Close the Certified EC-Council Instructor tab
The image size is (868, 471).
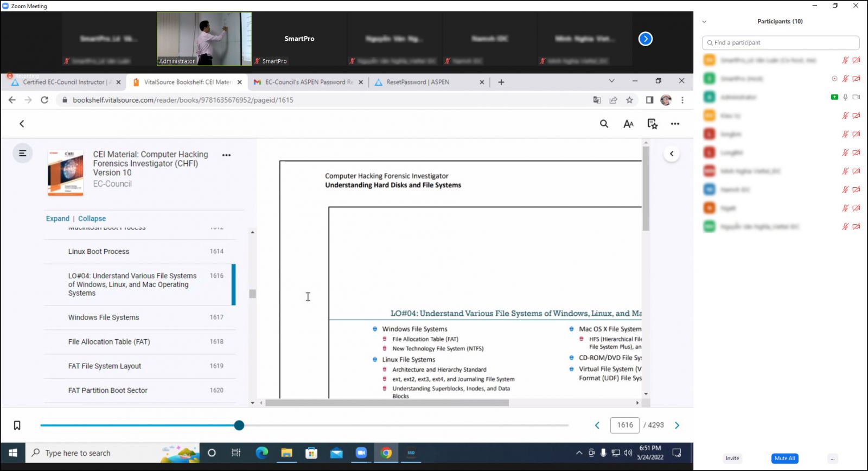[118, 82]
